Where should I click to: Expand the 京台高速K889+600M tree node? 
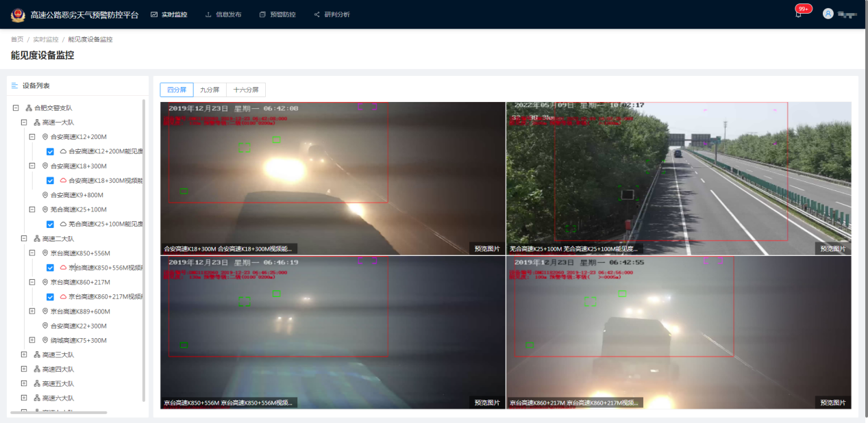32,311
